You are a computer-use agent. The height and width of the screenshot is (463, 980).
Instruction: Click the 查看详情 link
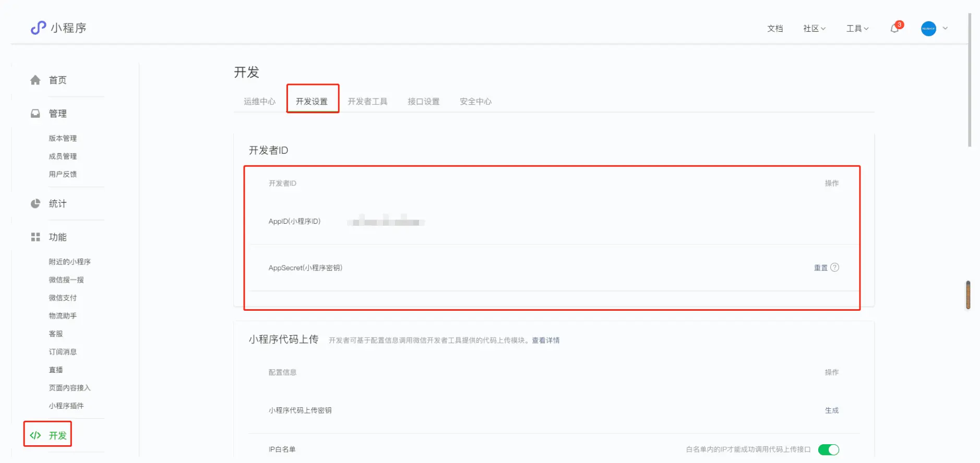(545, 340)
